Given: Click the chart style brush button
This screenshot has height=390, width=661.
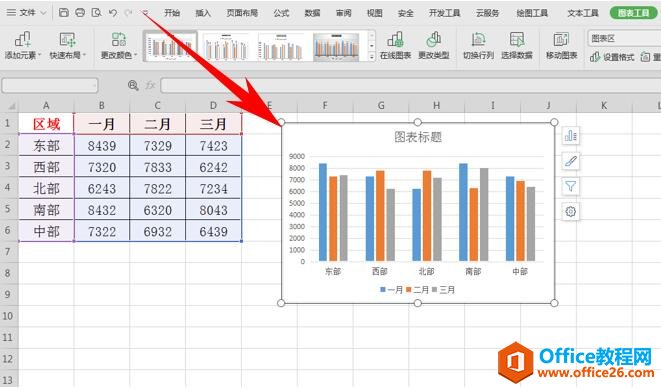Looking at the screenshot, I should [x=570, y=161].
